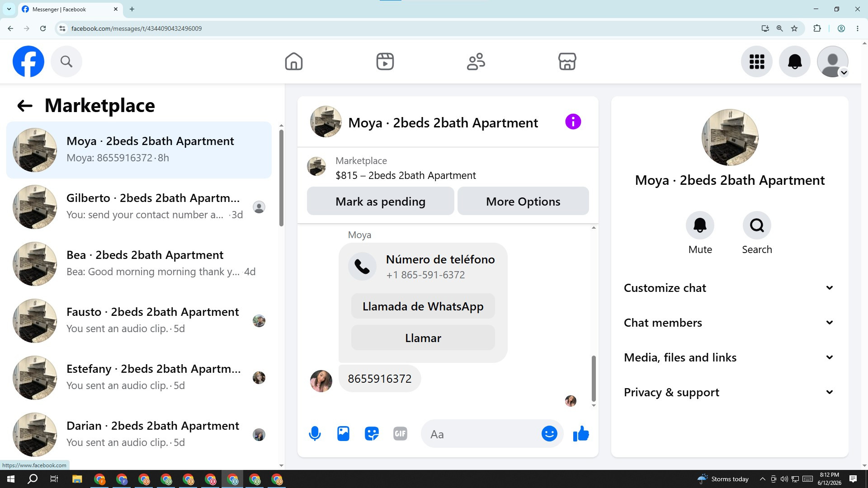Expand Privacy & support section
868x488 pixels.
click(x=729, y=392)
